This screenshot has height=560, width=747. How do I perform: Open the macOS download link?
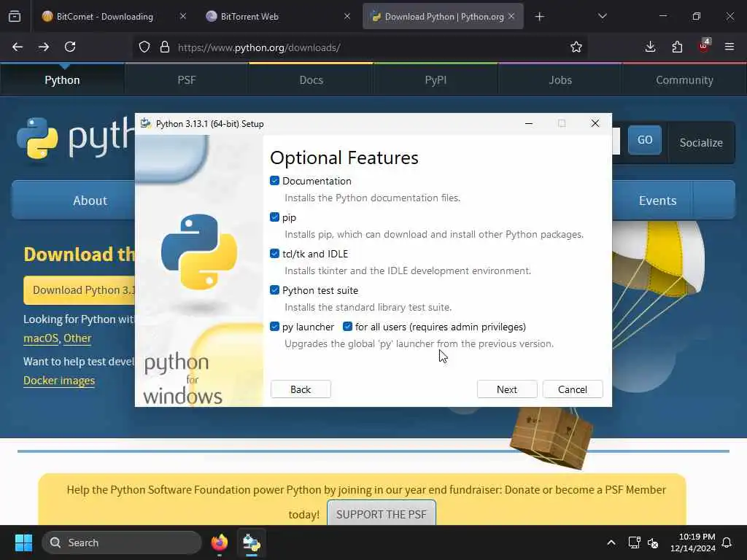(x=41, y=338)
